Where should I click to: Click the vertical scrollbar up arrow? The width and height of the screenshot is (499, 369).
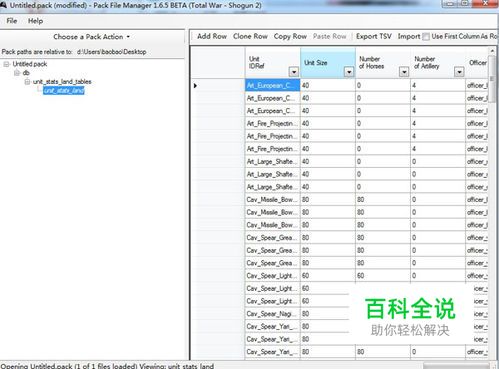(492, 51)
